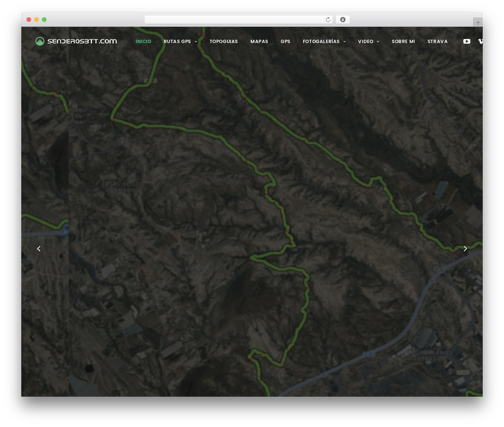The image size is (504, 427).
Task: Open the Mapas menu item
Action: click(259, 41)
